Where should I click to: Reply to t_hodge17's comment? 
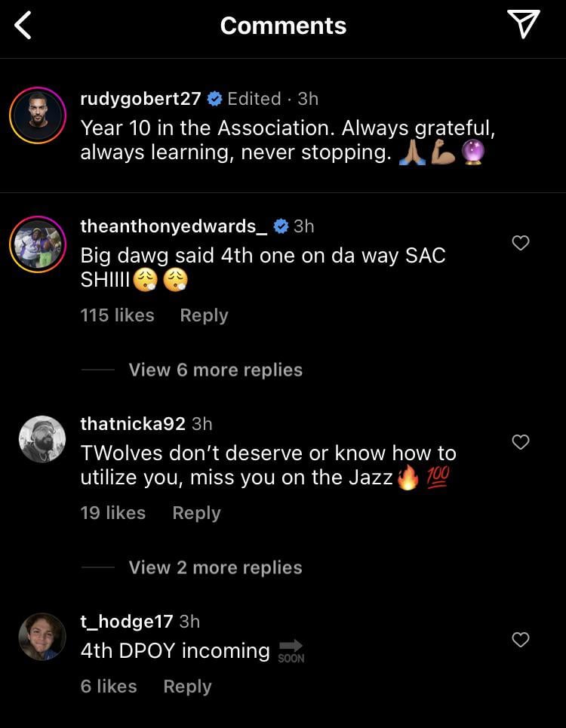click(x=187, y=687)
